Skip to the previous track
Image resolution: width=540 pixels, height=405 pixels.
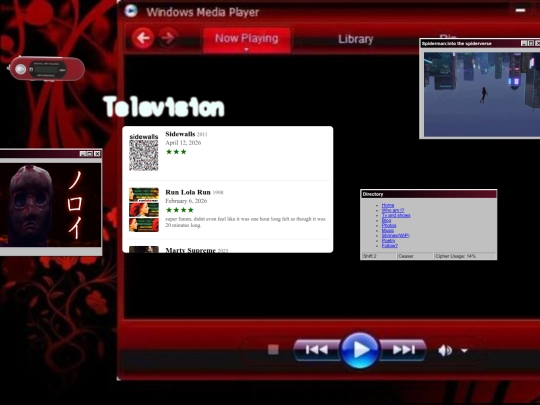pyautogui.click(x=316, y=350)
